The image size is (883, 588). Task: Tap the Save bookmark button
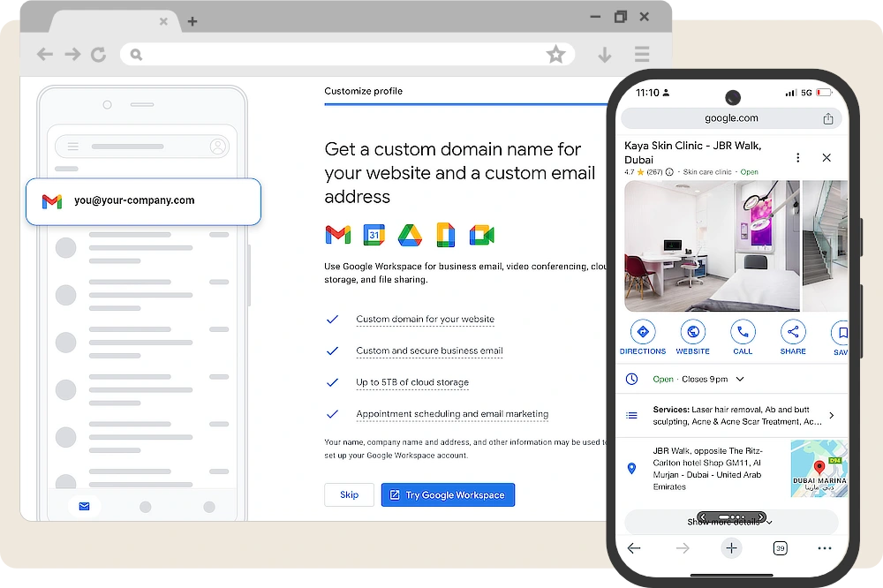coord(840,338)
